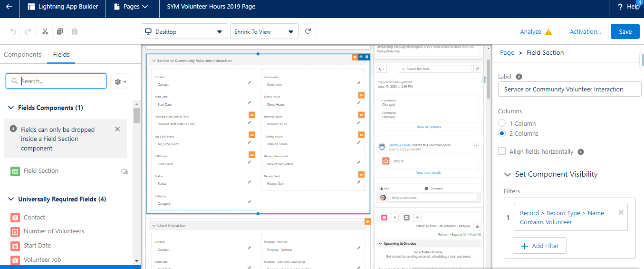The image size is (644, 269).
Task: Click Page in the breadcrumb
Action: point(507,52)
